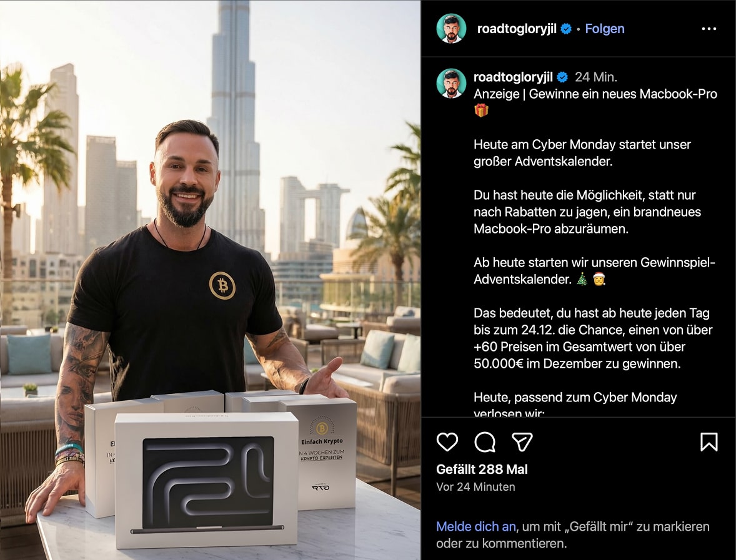Open comments via speech bubble icon
The image size is (736, 560).
pyautogui.click(x=485, y=442)
